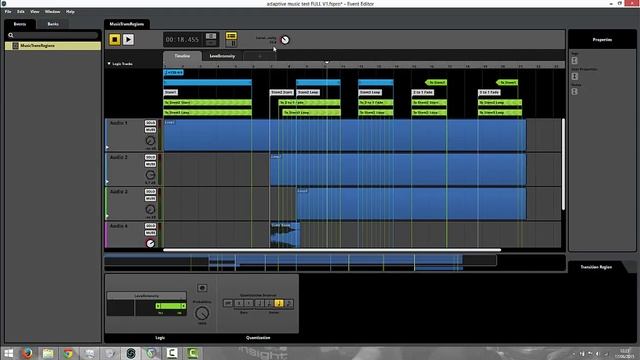Click the button below the loop toggle
Viewport: 640px width, 360px height.
pos(231,43)
